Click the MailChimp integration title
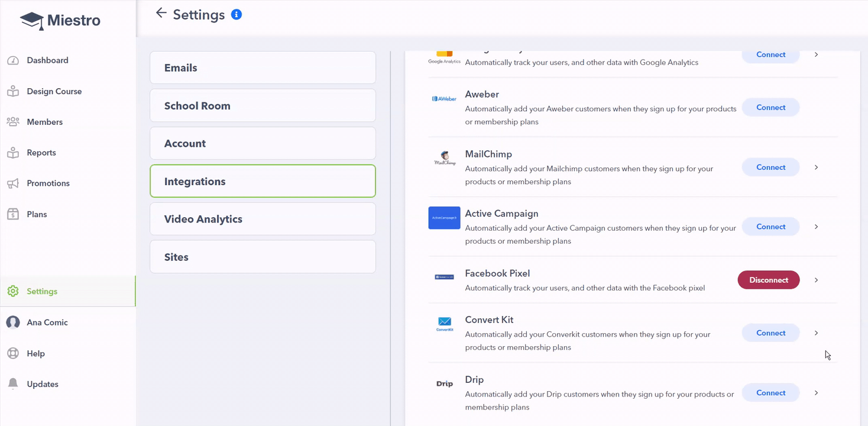Screen dimensions: 868x426 click(x=488, y=154)
